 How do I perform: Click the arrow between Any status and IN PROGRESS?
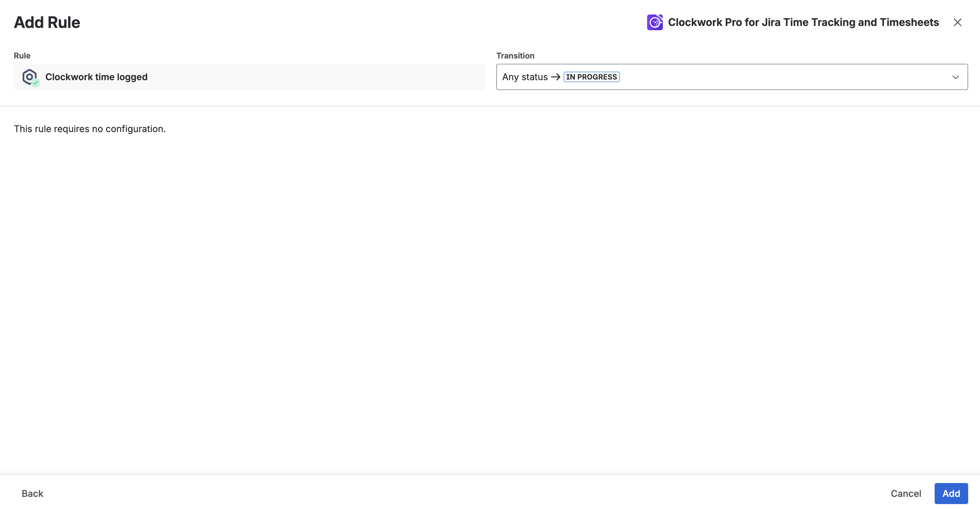[555, 77]
